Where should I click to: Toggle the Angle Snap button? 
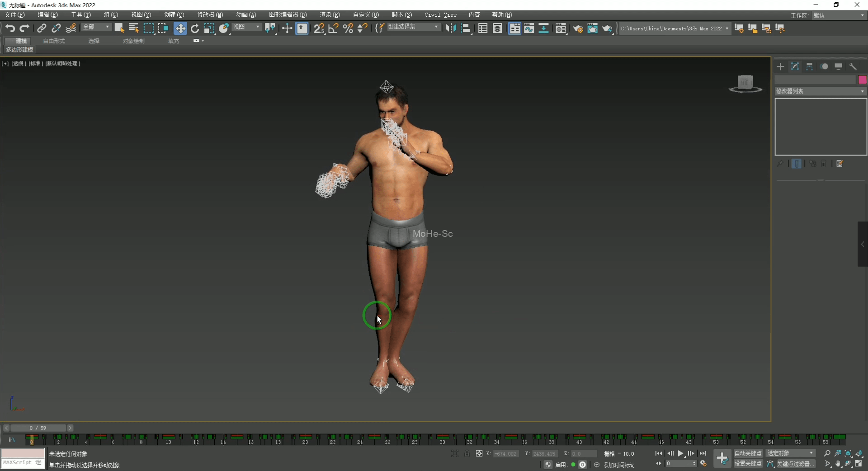coord(333,28)
